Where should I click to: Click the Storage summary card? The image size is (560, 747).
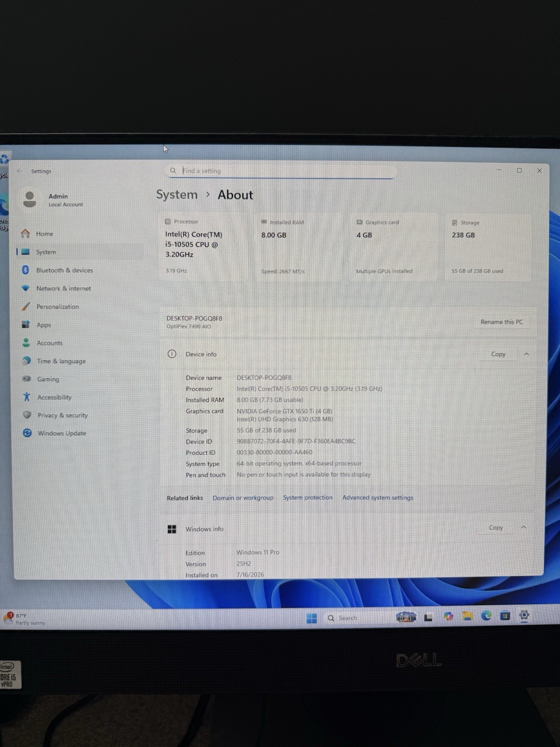coord(488,247)
